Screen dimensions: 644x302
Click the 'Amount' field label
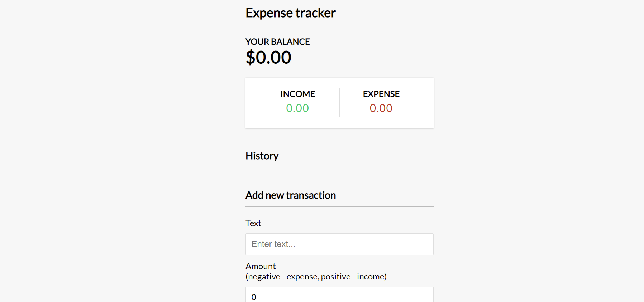[261, 266]
